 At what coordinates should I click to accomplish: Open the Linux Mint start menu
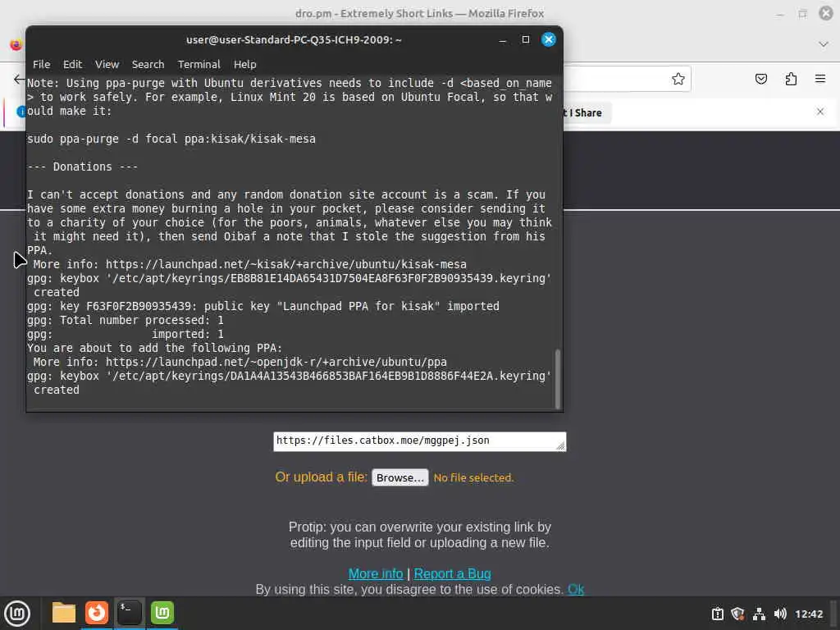[x=17, y=614]
